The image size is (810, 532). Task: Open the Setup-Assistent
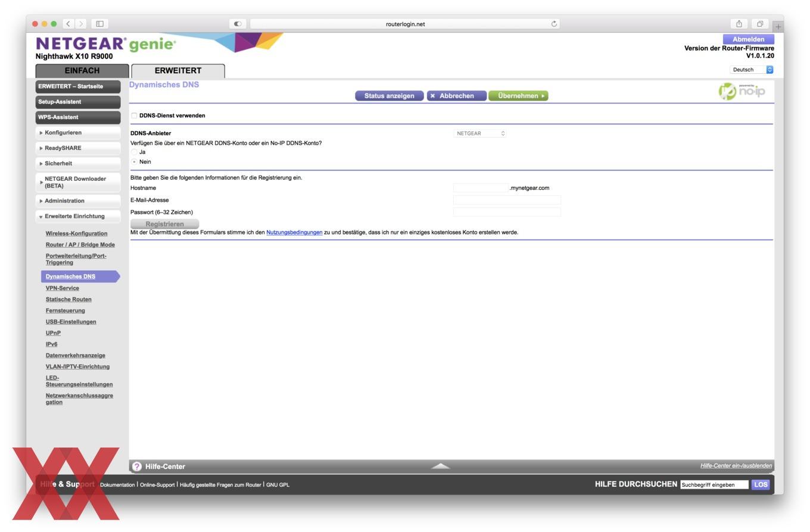pos(78,102)
